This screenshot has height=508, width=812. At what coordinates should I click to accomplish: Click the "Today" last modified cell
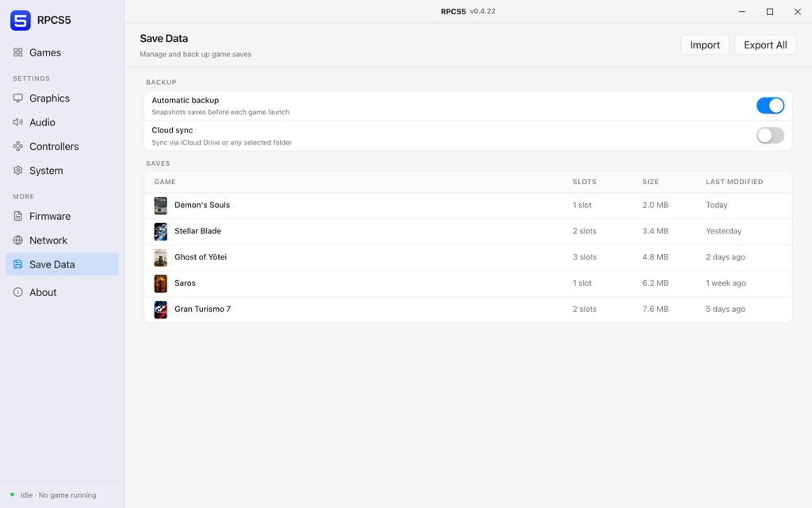click(717, 205)
